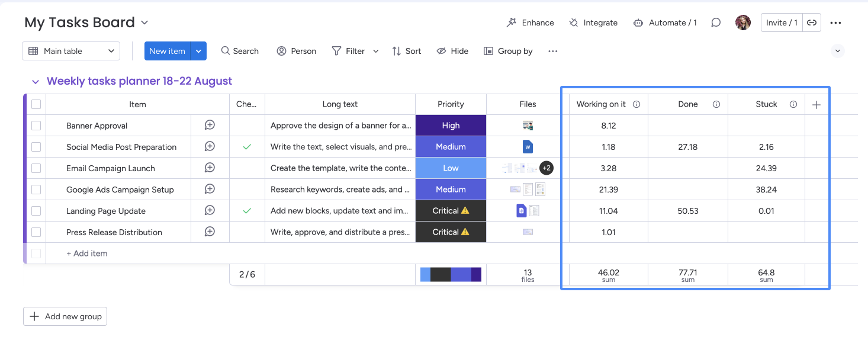Click the High priority cell for Banner Approval
Screen dimensions: 868x340
point(451,126)
